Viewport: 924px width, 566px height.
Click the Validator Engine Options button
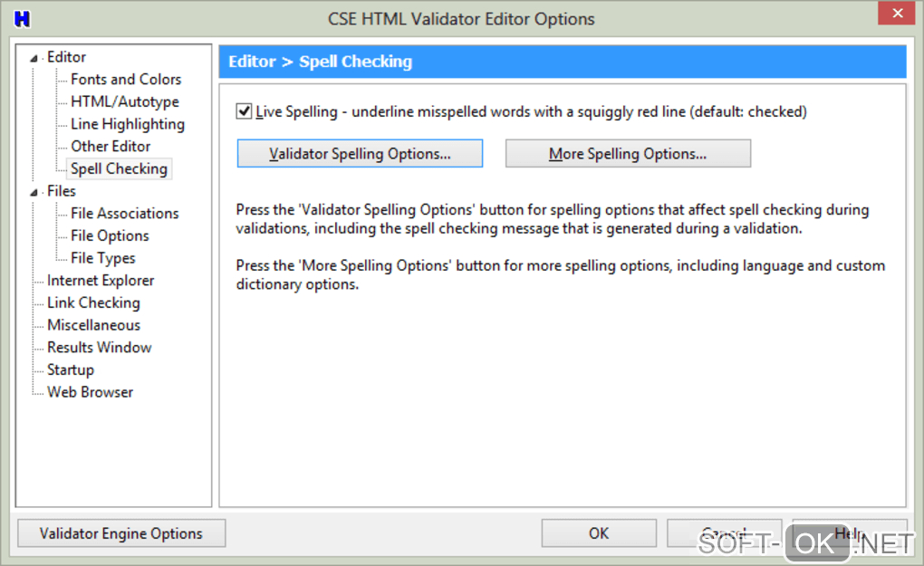pyautogui.click(x=121, y=533)
